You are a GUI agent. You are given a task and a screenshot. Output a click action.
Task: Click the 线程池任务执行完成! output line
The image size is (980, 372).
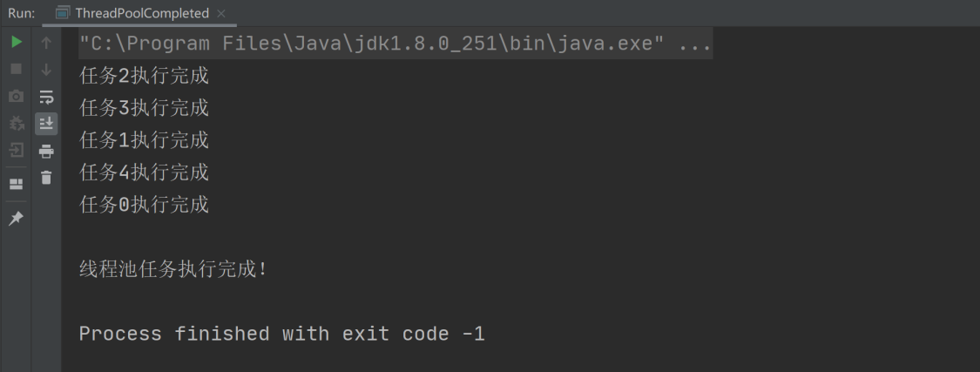(x=173, y=269)
